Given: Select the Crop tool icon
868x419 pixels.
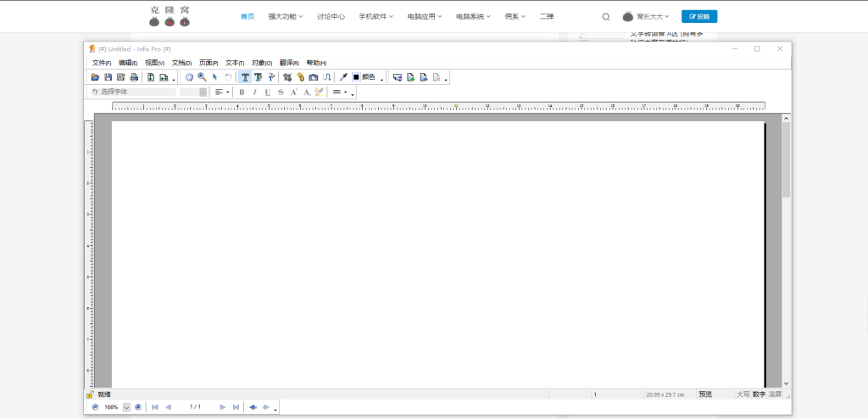Looking at the screenshot, I should [x=287, y=77].
